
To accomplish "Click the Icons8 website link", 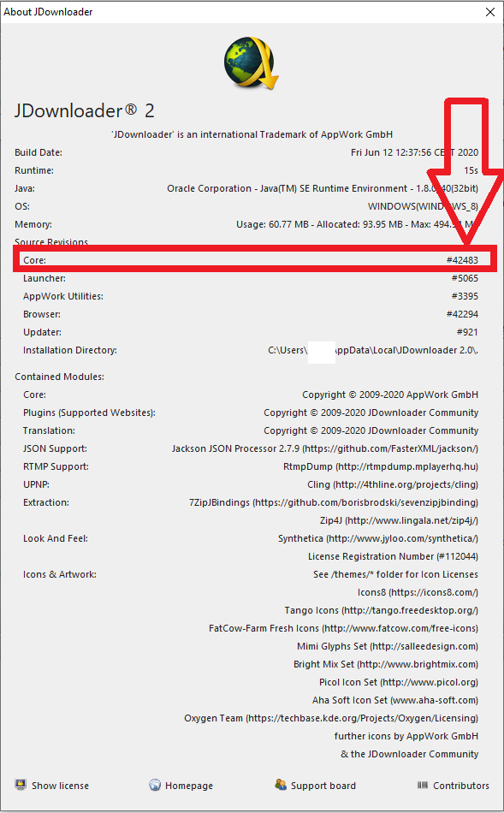I will [x=418, y=593].
